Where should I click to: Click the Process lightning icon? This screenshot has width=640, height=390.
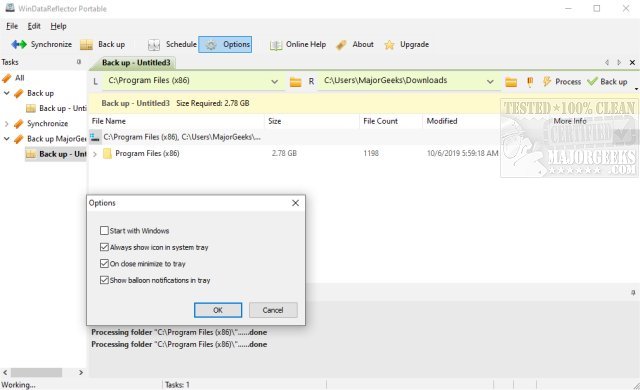[x=547, y=82]
